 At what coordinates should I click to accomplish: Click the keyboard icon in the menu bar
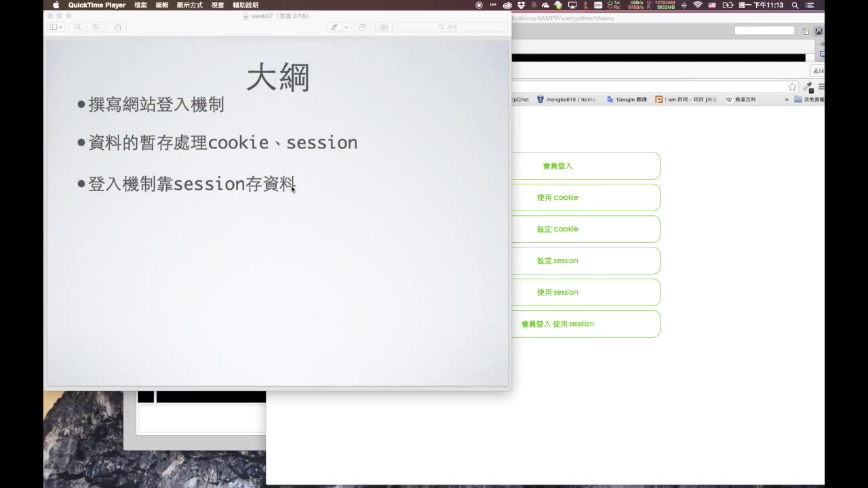598,5
